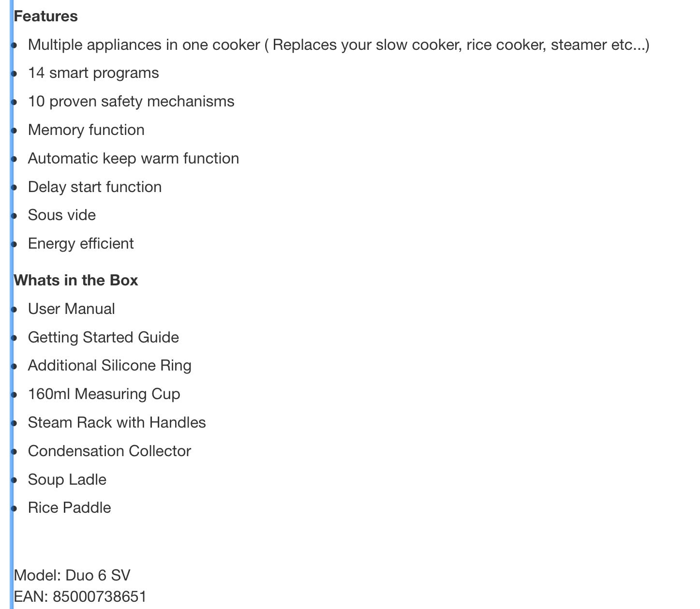Click Additional Silicone Ring text
The image size is (700, 609).
110,366
